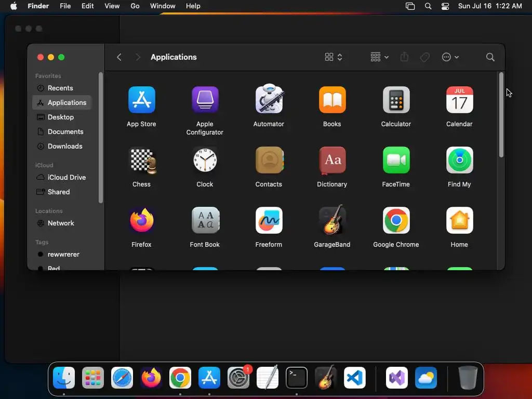The image size is (532, 399).
Task: Open Apple Configurator in Applications
Action: [205, 100]
